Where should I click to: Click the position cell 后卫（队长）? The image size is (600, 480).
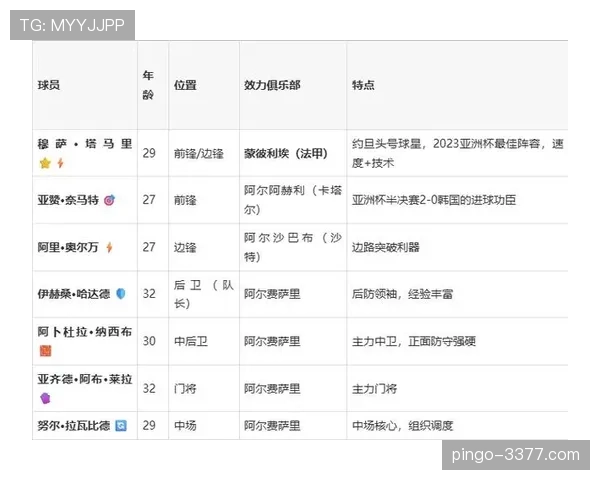[204, 294]
